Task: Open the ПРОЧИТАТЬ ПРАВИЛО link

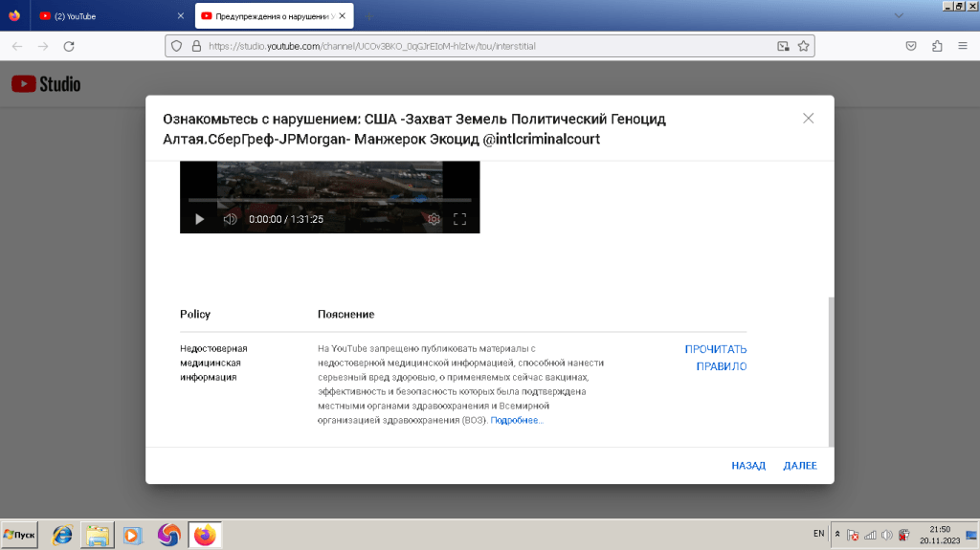Action: [x=715, y=358]
